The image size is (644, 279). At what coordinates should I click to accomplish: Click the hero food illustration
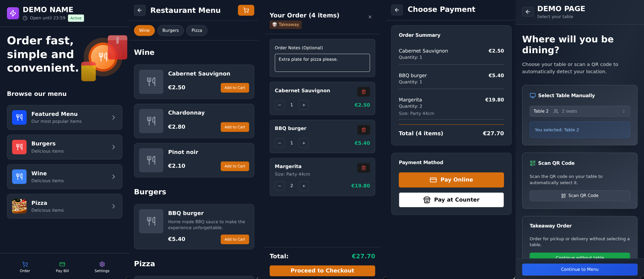(104, 57)
